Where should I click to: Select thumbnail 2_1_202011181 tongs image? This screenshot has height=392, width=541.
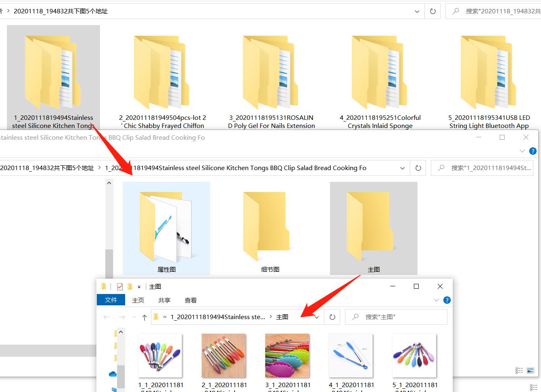coord(224,356)
